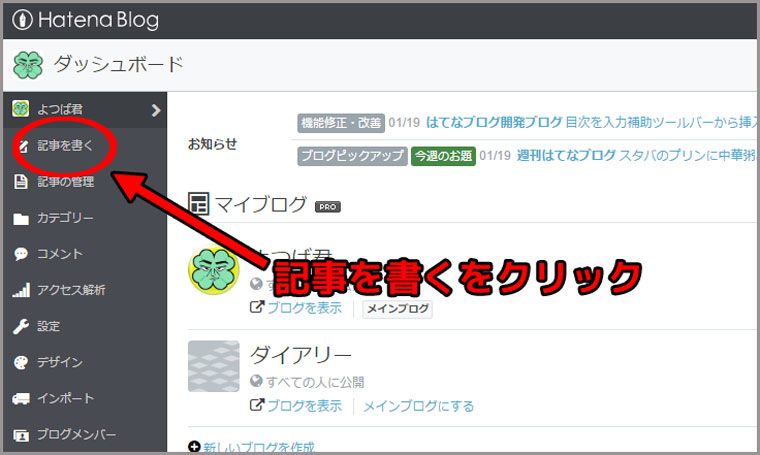Click the デザイン palette icon
Screen dimensions: 760x455
pos(21,362)
